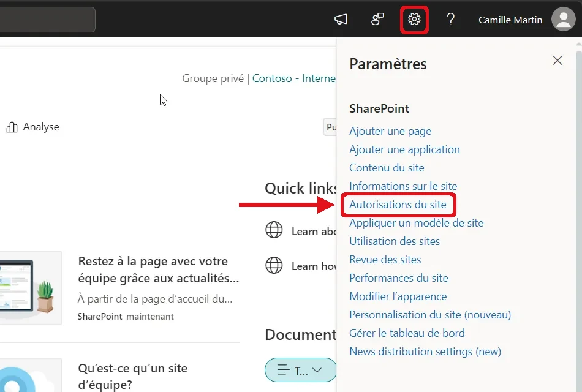Click the "Learn abo" quick link text
The image size is (582, 392).
point(314,232)
